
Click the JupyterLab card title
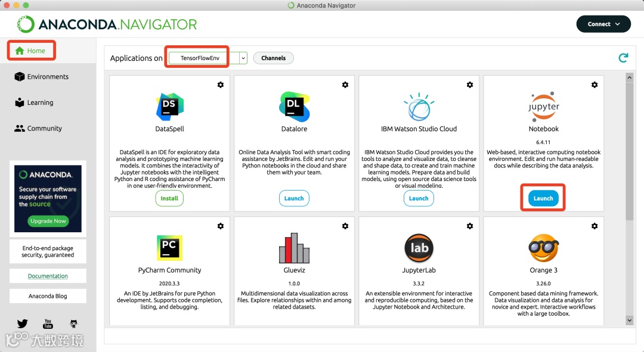419,270
